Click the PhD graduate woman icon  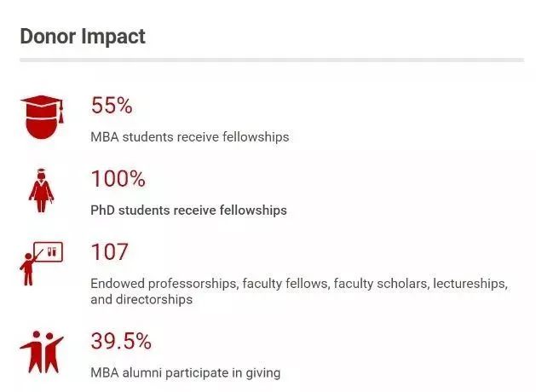[42, 190]
